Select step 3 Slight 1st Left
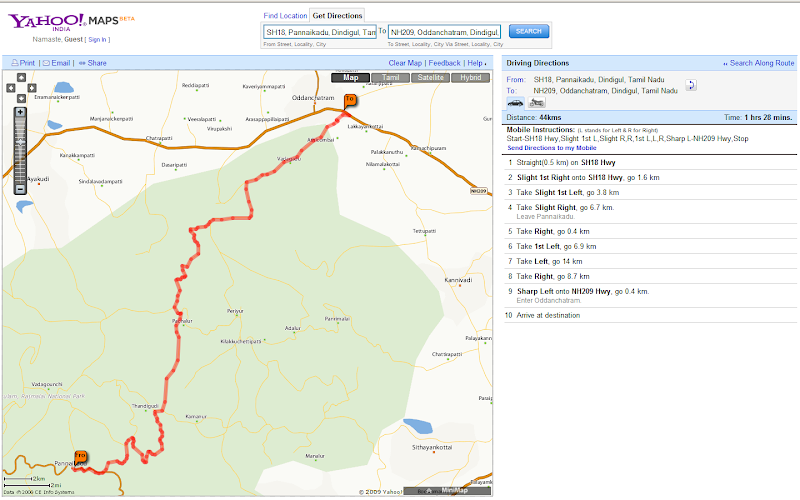The image size is (800, 500). (x=650, y=192)
